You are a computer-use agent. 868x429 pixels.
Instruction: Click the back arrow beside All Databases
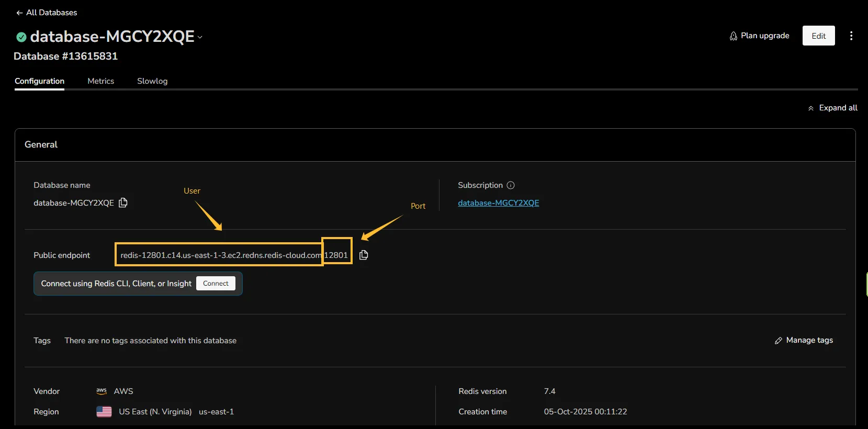[19, 13]
